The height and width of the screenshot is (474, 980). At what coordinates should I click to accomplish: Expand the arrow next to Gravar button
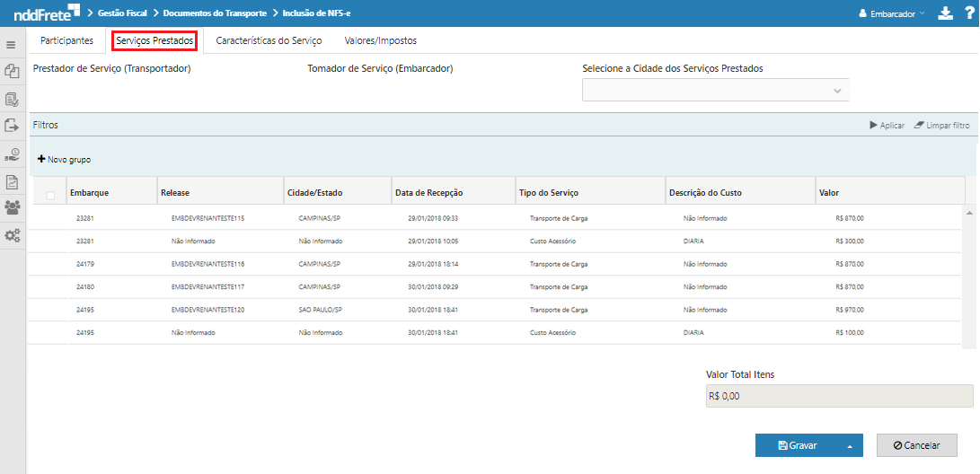coord(848,445)
